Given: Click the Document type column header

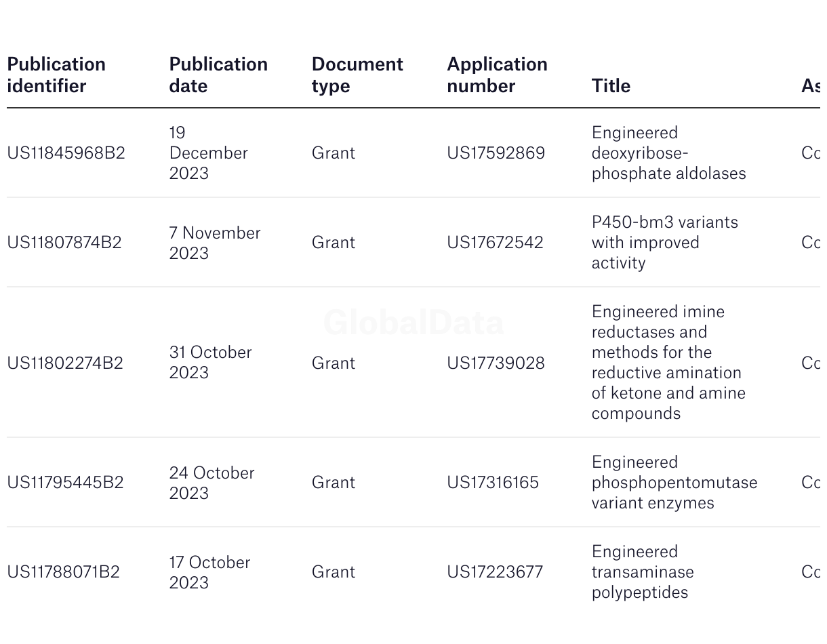Looking at the screenshot, I should 357,75.
